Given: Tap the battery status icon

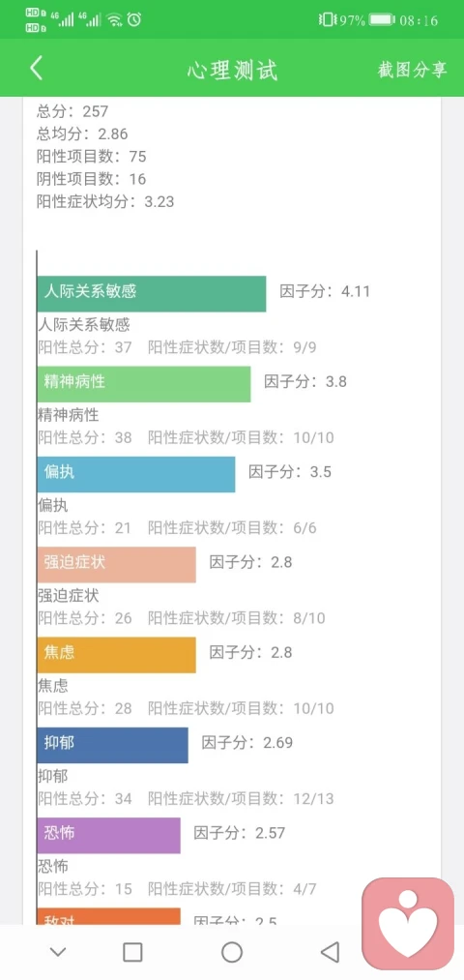Looking at the screenshot, I should [382, 20].
